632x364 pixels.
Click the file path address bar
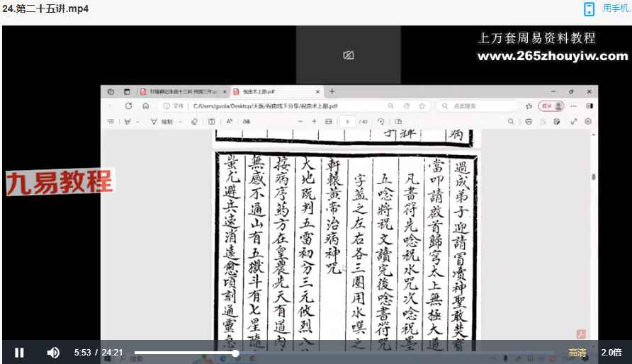[283, 106]
